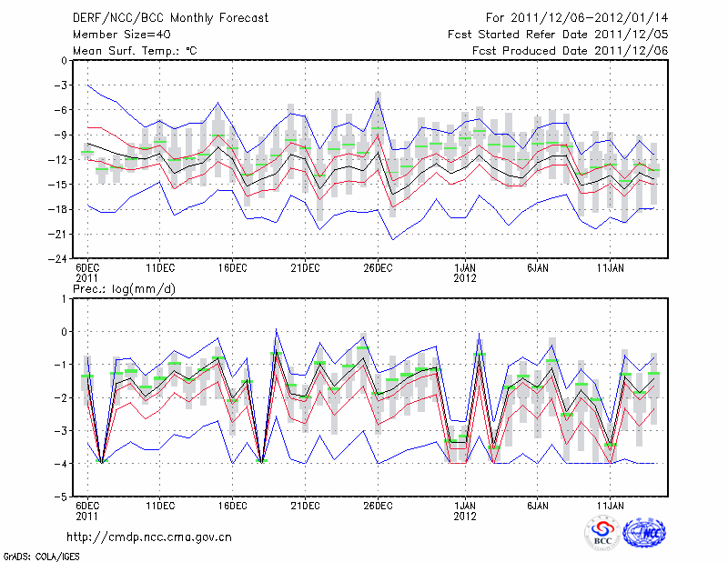Click 16DEC marker on precipitation chart axis

coord(232,505)
